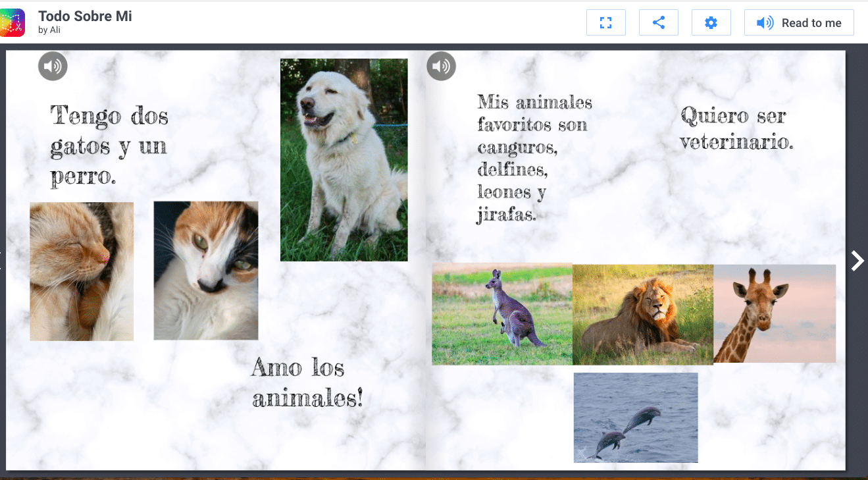Select the kangaroo photo

(x=502, y=314)
